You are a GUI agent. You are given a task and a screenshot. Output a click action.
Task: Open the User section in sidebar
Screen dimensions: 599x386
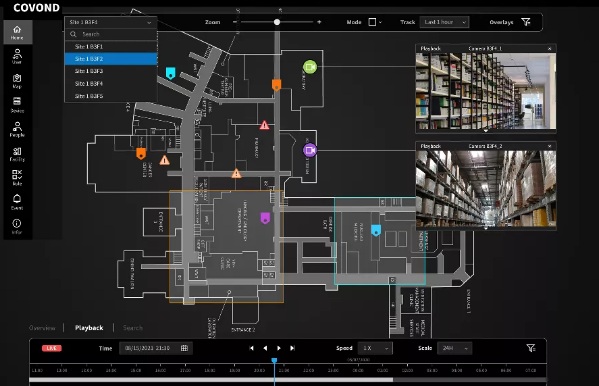click(x=17, y=56)
